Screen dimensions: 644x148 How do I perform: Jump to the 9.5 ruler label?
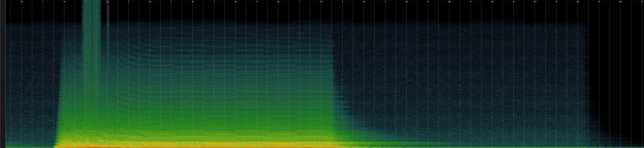(407, 2)
